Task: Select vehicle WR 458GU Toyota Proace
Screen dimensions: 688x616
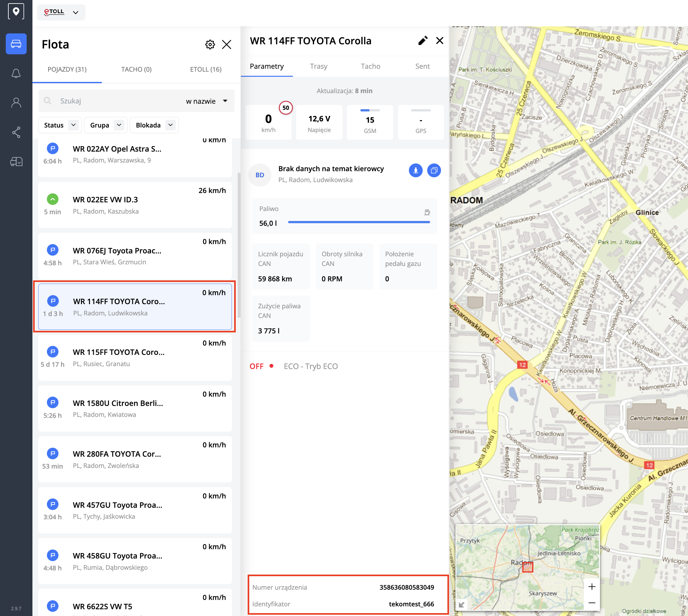Action: click(x=135, y=561)
